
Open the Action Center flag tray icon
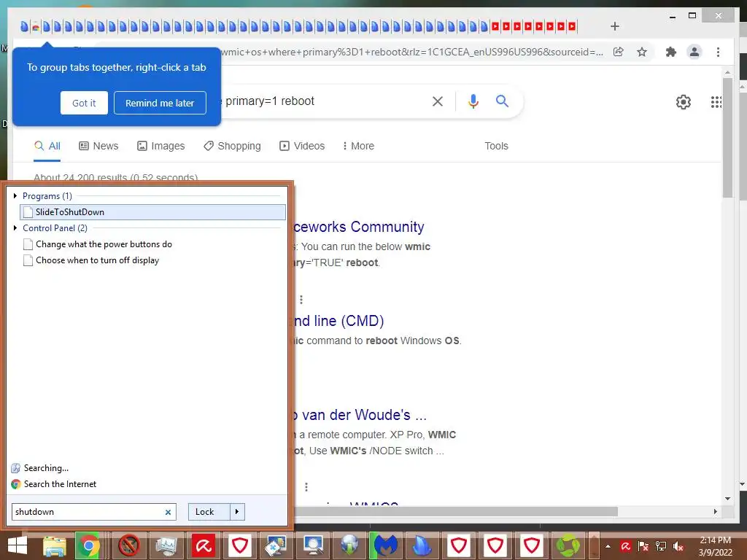point(643,546)
